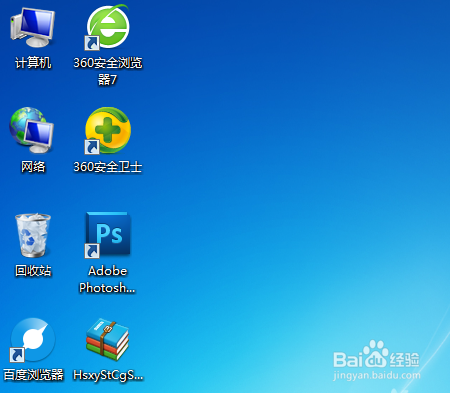This screenshot has height=393, width=450.
Task: Click the 计算机 label text
Action: click(33, 63)
